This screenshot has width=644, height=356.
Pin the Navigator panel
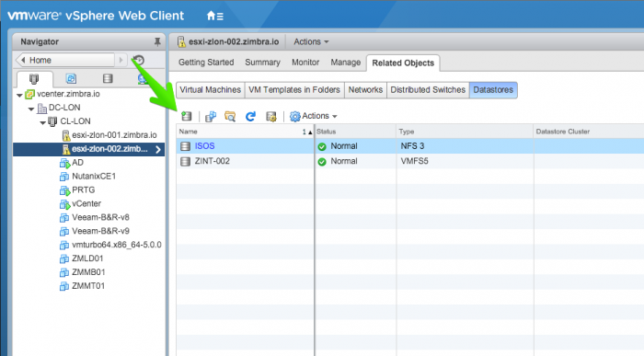point(157,41)
